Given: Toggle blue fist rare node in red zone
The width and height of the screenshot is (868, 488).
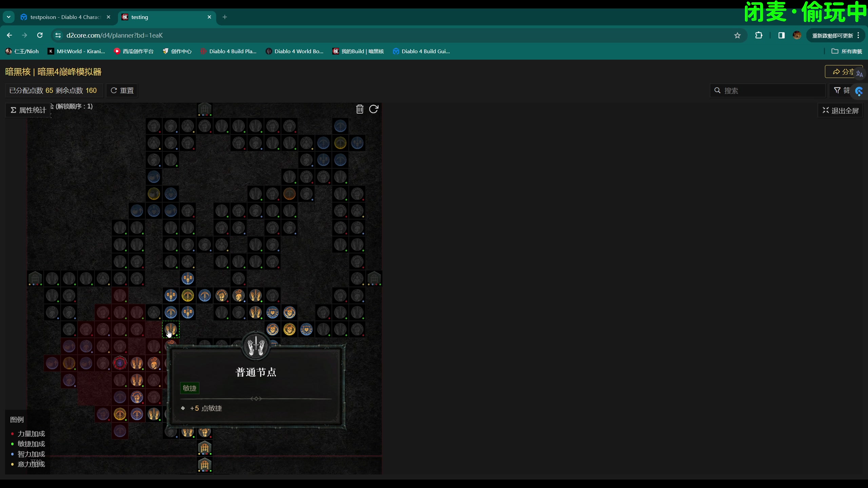Looking at the screenshot, I should (x=137, y=397).
